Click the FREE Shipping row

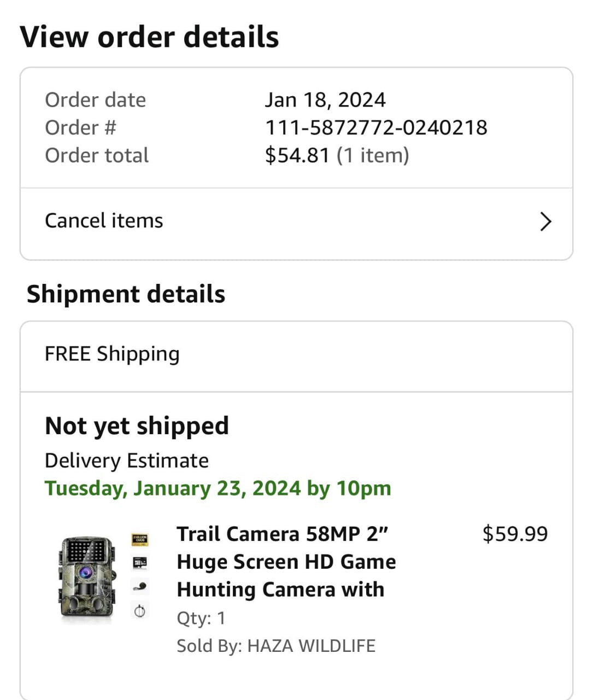pyautogui.click(x=112, y=354)
